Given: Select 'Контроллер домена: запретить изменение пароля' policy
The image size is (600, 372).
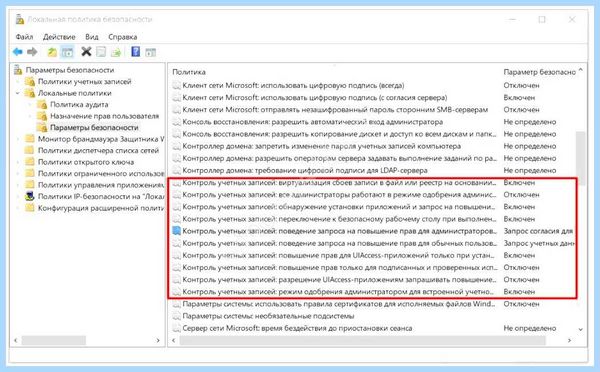Looking at the screenshot, I should coord(321,146).
